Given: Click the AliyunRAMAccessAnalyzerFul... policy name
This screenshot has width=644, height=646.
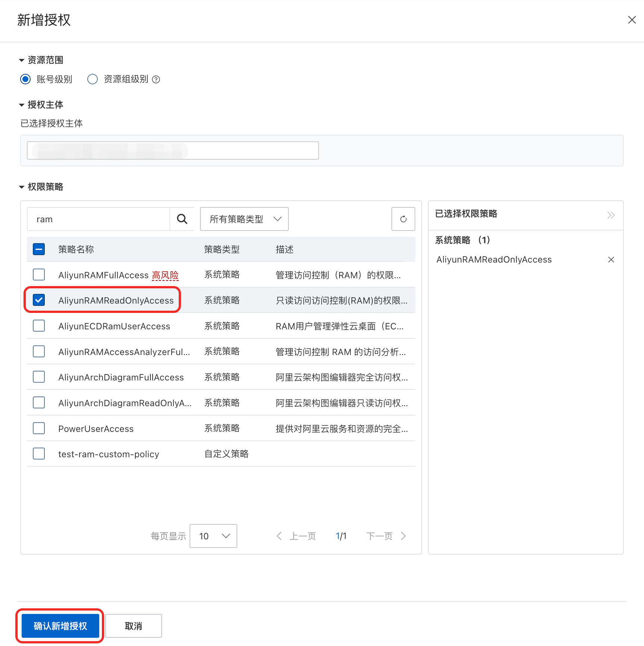Looking at the screenshot, I should click(x=124, y=352).
